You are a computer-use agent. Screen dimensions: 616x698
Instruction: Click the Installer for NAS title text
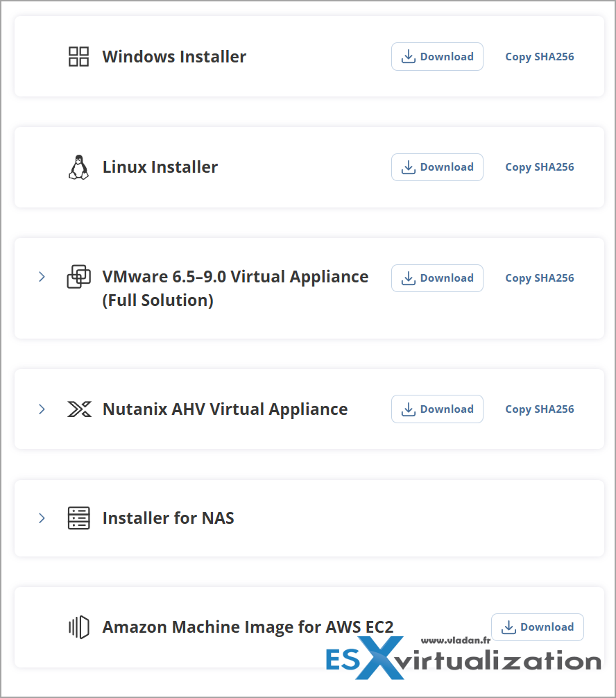pyautogui.click(x=168, y=518)
